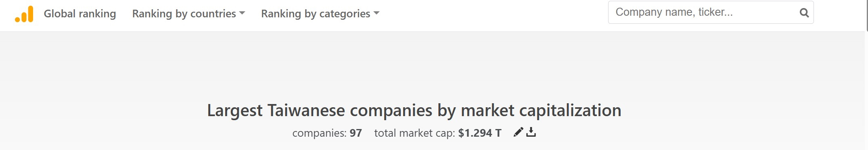Open the Global ranking page

(80, 14)
